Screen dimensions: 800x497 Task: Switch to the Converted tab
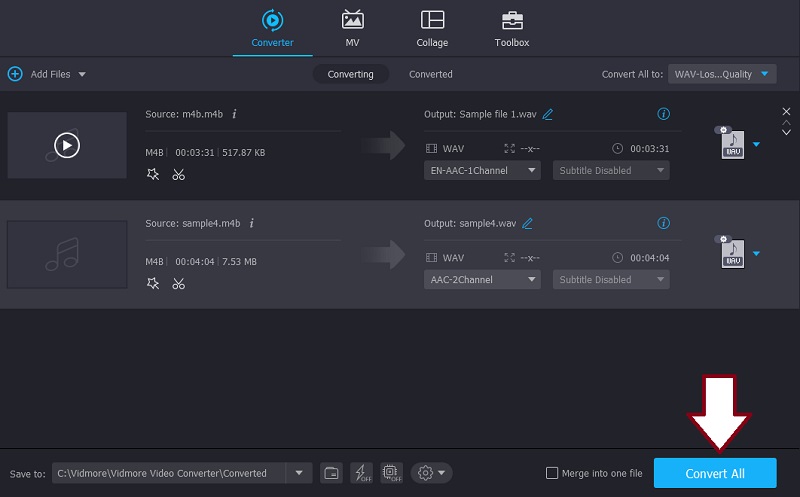(430, 74)
